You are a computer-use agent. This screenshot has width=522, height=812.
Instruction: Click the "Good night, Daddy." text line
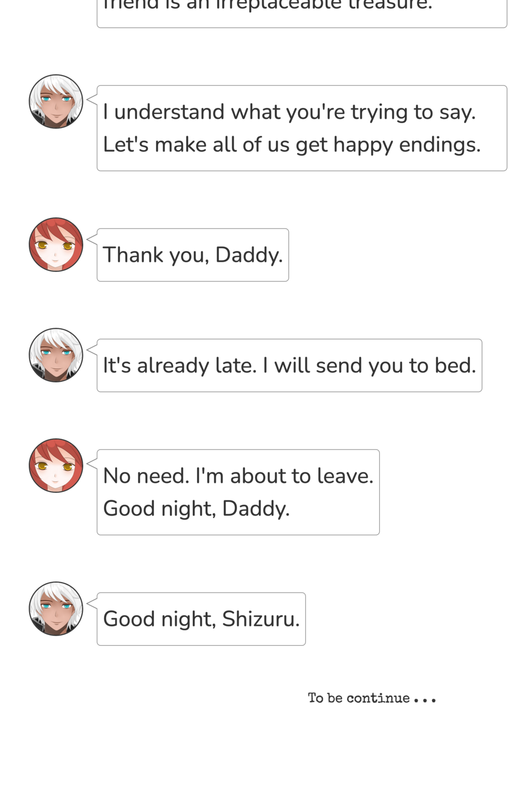pos(196,509)
